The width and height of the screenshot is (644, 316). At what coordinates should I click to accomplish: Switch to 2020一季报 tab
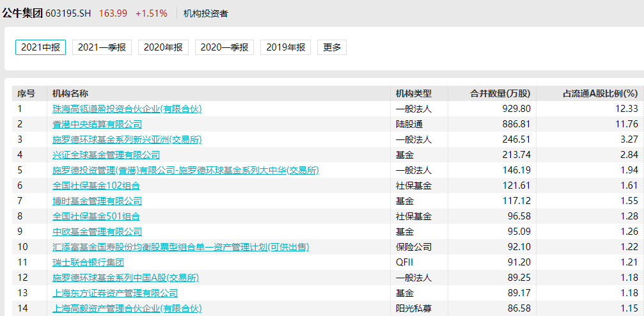point(224,47)
